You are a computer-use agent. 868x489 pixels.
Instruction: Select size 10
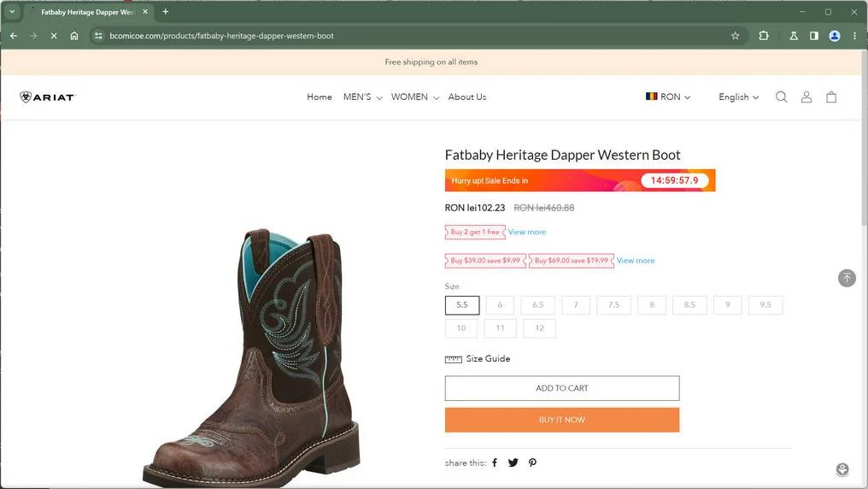point(461,328)
